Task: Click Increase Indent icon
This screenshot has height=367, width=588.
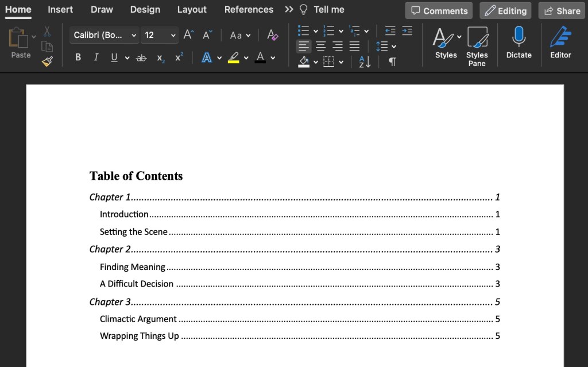Action: point(407,31)
